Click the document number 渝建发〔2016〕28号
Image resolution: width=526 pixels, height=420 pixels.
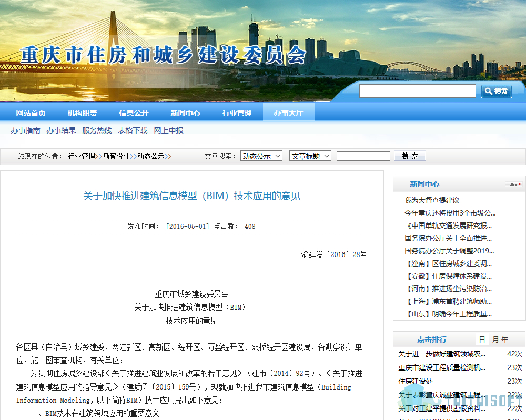[334, 255]
